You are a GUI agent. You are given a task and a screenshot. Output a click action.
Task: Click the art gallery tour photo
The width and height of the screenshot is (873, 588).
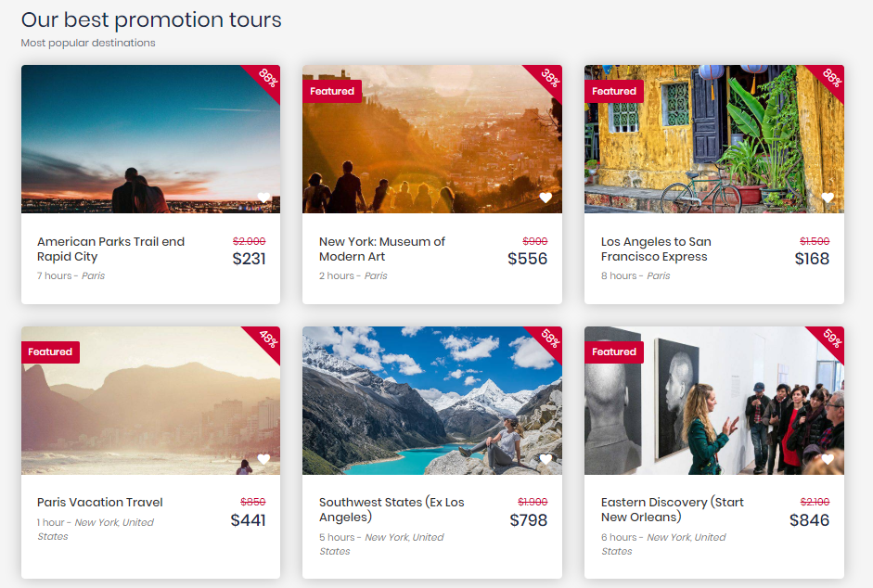[705, 408]
